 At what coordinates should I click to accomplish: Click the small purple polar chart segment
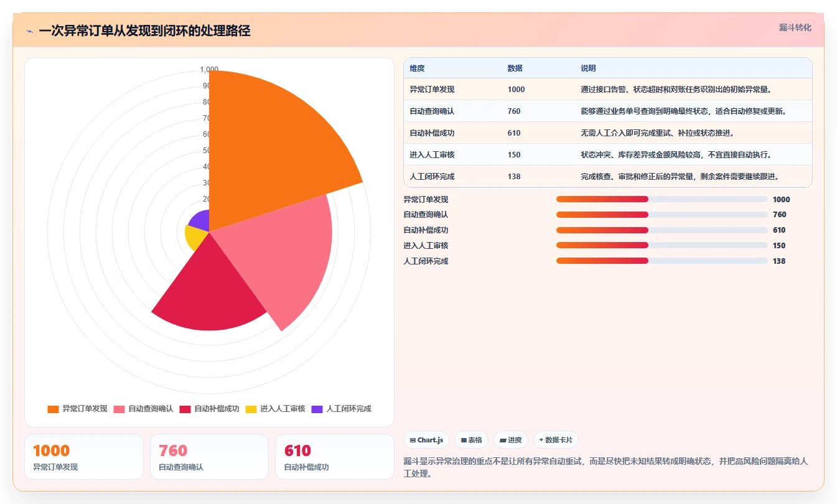200,222
